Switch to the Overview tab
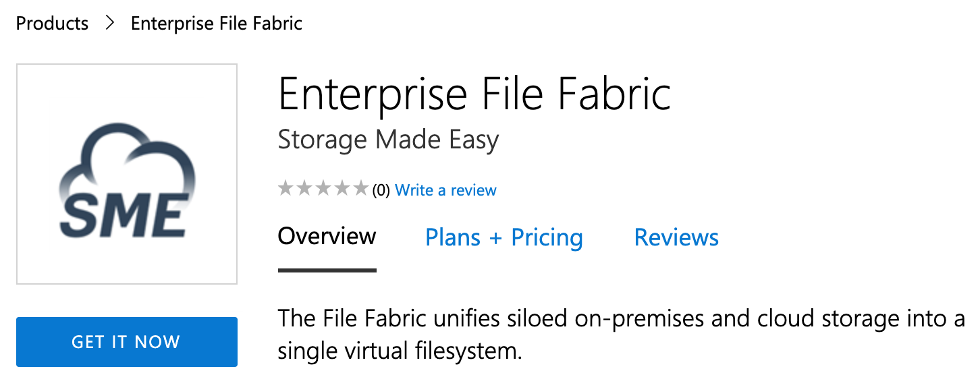This screenshot has height=375, width=980. [x=327, y=237]
